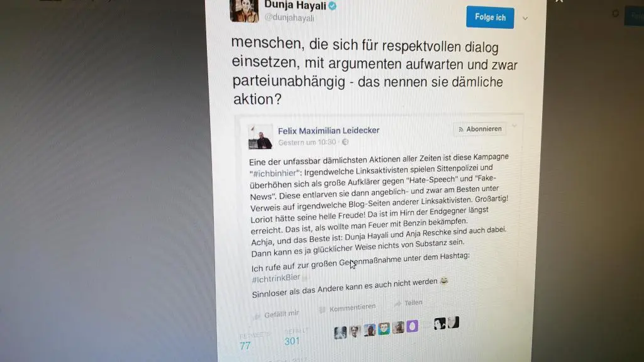Screen dimensions: 644x362
Task: Click first liker avatar in row
Action: click(340, 332)
